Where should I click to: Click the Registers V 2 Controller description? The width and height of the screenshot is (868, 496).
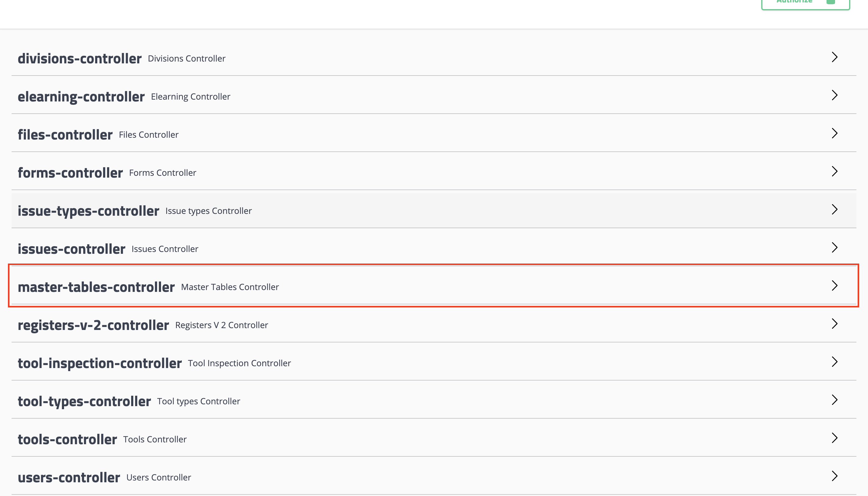coord(222,325)
